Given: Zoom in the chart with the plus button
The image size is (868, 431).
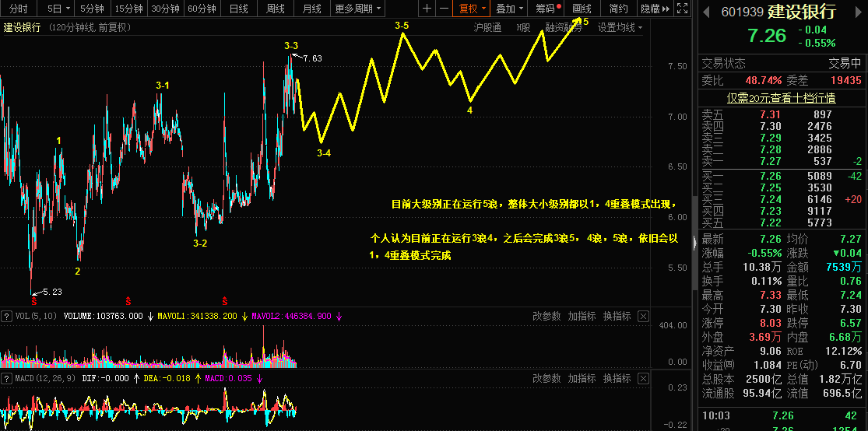Looking at the screenshot, I should (427, 9).
